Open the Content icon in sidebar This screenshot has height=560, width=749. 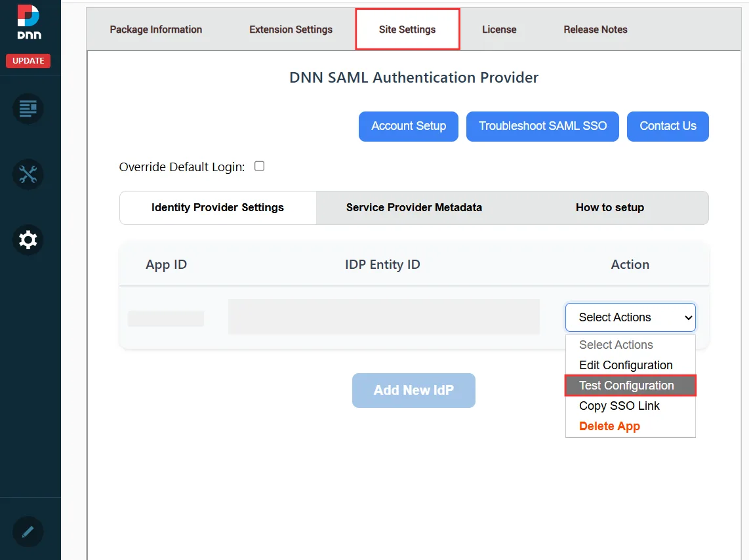[x=28, y=108]
